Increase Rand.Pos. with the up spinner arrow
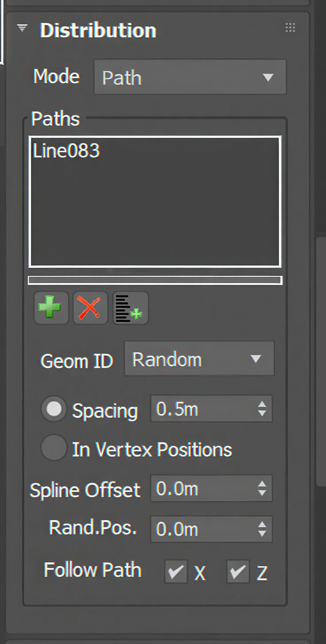The image size is (326, 644). (x=262, y=524)
